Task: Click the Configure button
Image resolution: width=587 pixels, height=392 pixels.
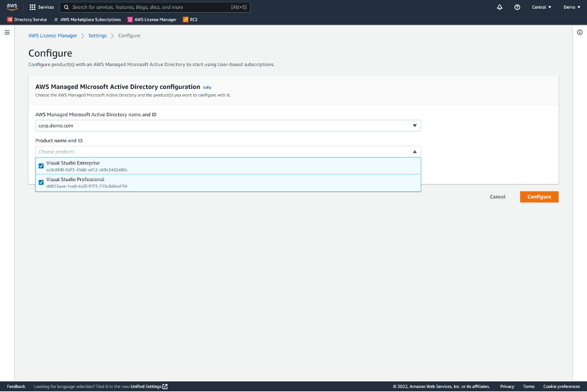Action: pos(539,196)
